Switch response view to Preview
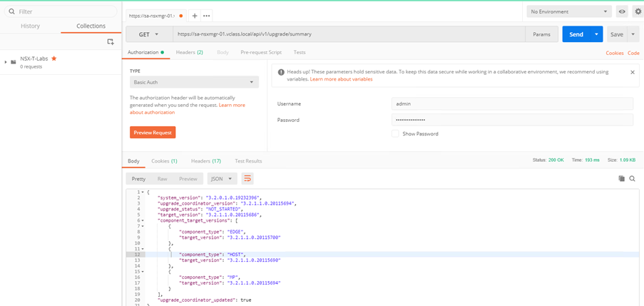The height and width of the screenshot is (306, 644). coord(188,178)
